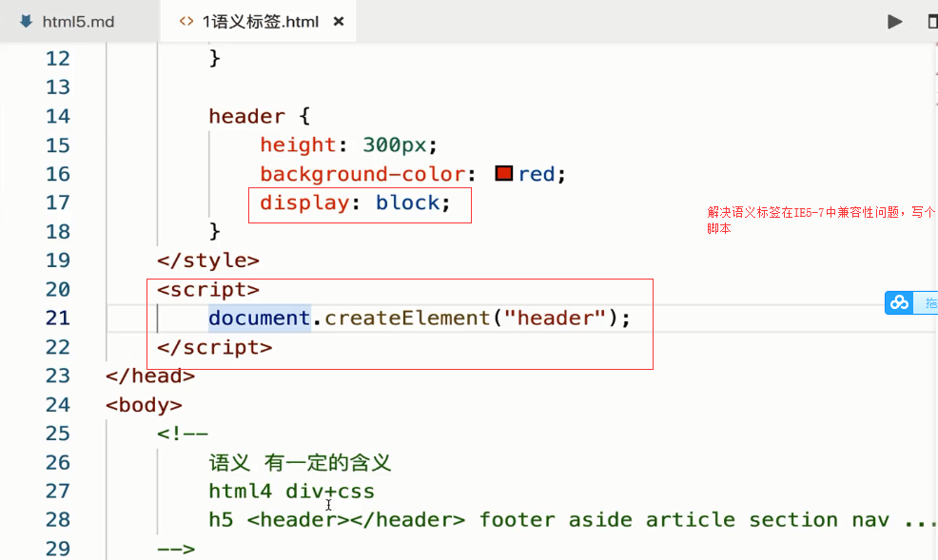The width and height of the screenshot is (938, 560).
Task: Click the display property on line 17
Action: pos(304,203)
